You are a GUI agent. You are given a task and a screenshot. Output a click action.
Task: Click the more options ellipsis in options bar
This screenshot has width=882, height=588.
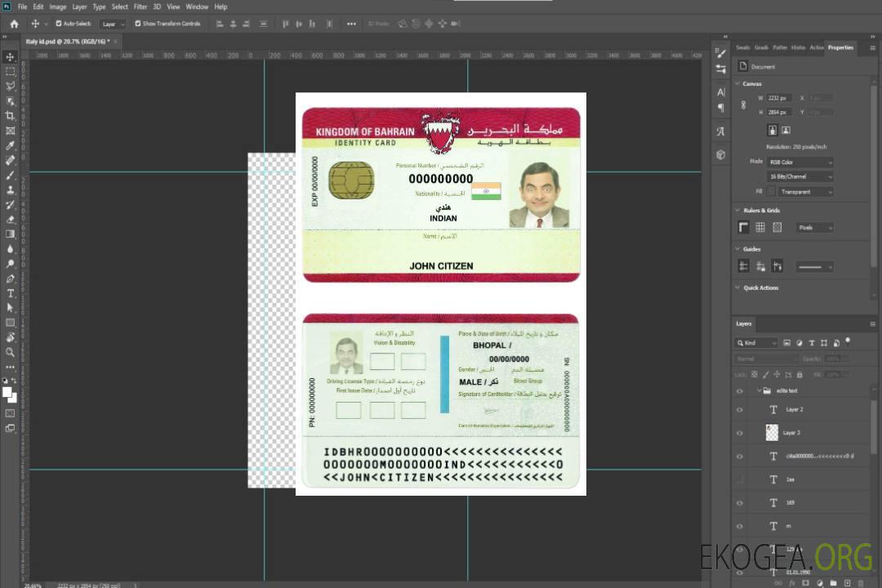[351, 24]
